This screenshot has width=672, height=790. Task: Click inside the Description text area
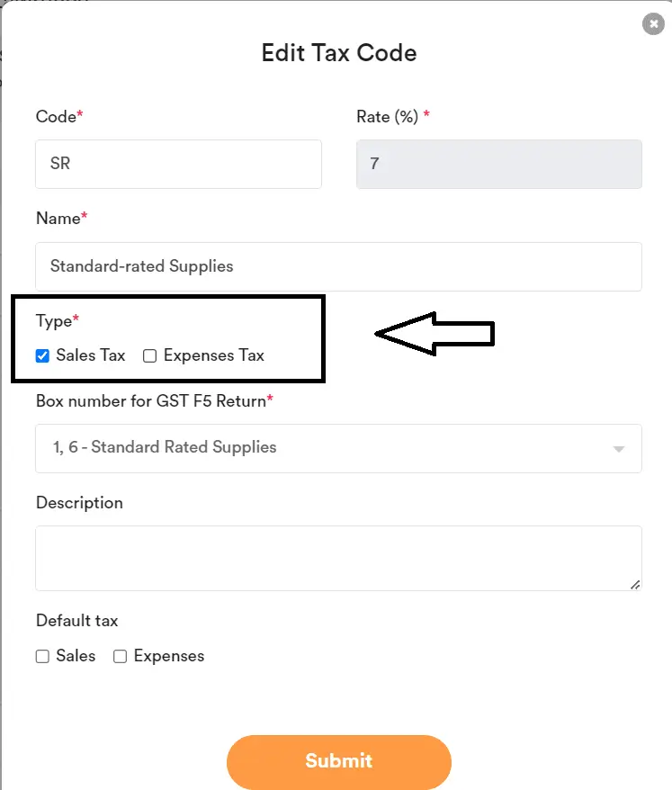point(338,558)
